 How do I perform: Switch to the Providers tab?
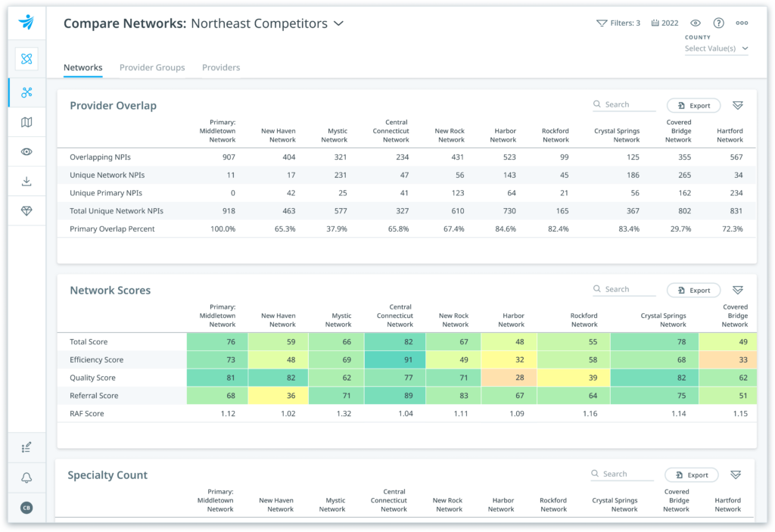coord(220,67)
